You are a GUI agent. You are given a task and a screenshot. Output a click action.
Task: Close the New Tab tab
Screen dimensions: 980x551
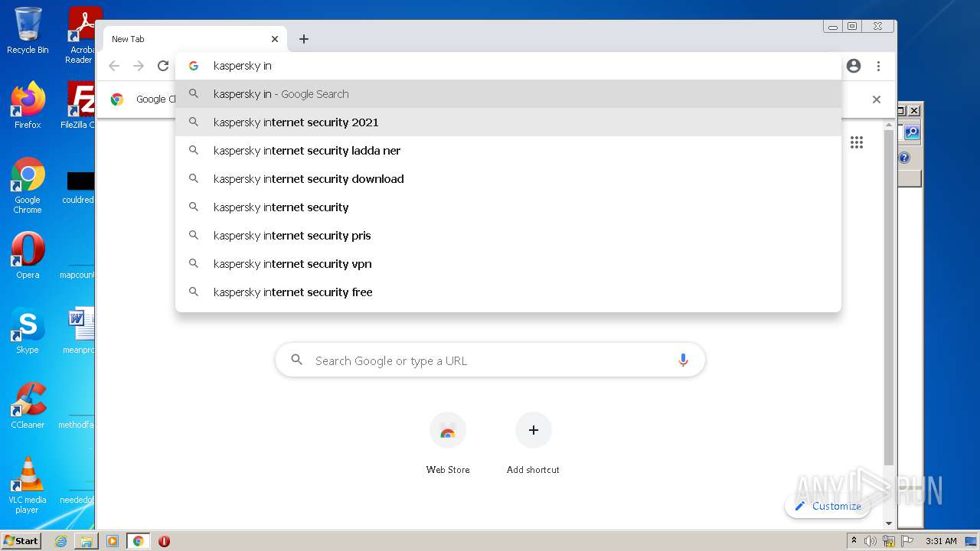275,39
